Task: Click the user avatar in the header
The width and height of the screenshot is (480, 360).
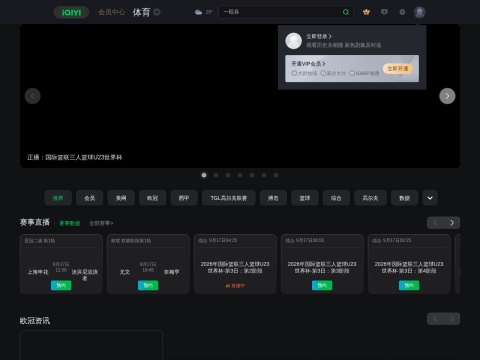Action: click(x=420, y=12)
